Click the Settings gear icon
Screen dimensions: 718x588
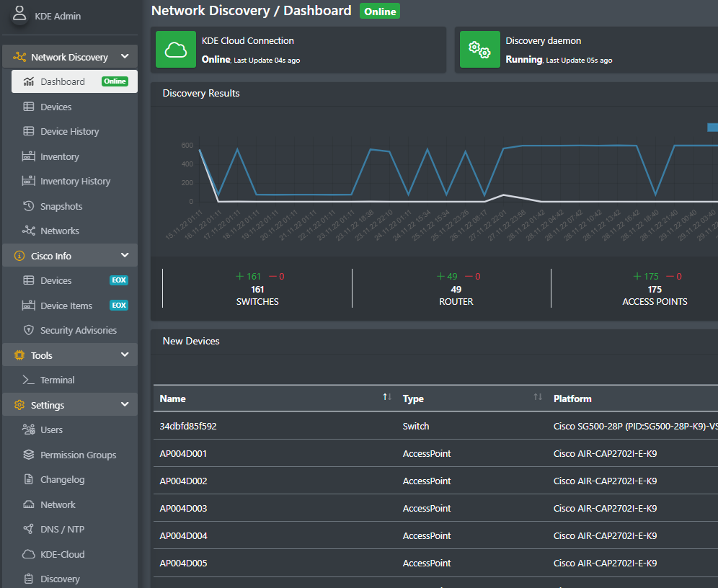19,405
